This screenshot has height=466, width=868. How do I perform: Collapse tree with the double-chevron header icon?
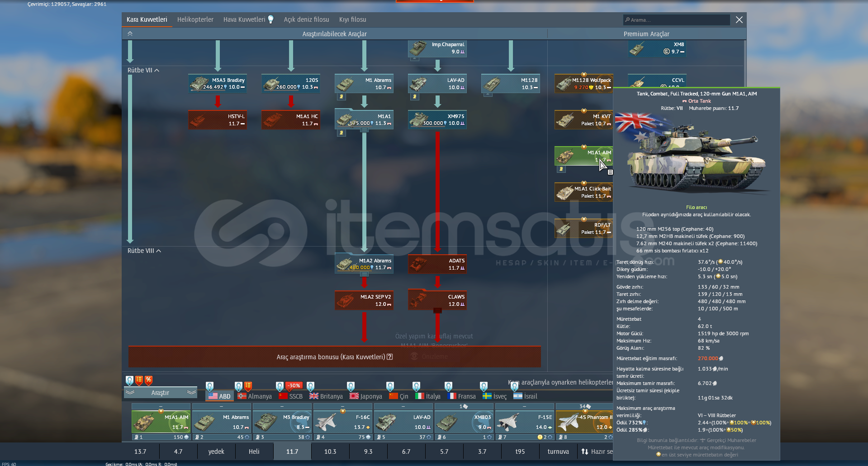click(x=130, y=33)
